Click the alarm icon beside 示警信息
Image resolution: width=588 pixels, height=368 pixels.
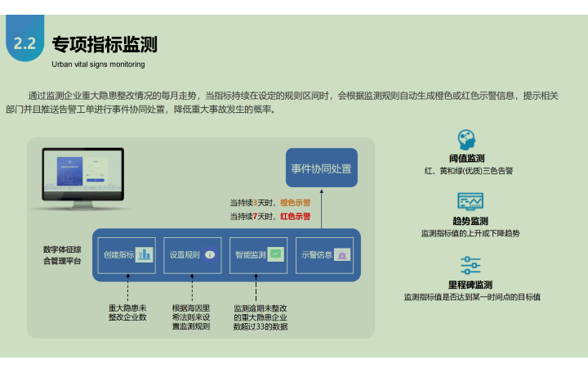tap(342, 254)
